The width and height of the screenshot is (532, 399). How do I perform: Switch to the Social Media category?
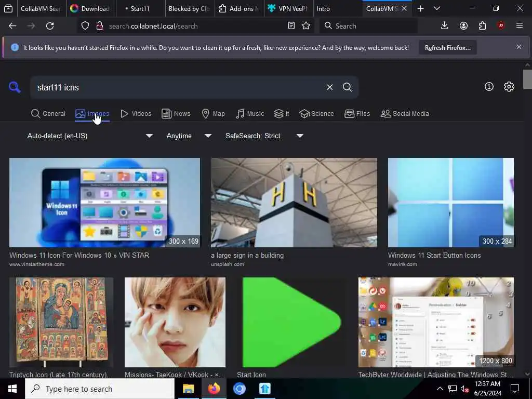coord(405,114)
